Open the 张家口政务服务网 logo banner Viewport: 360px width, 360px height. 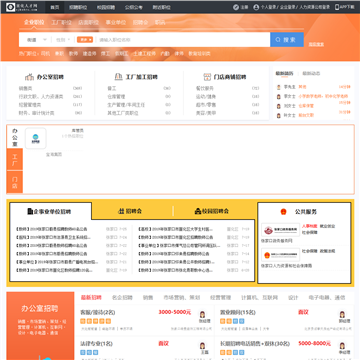coord(281,230)
